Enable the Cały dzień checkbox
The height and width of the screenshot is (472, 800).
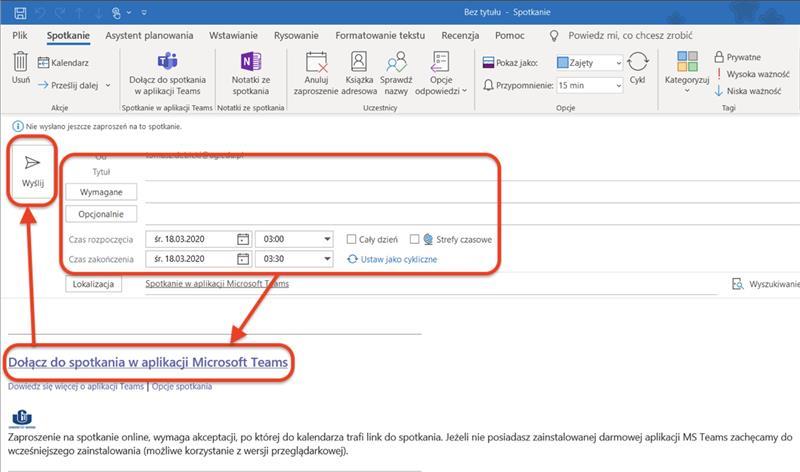[x=351, y=240]
